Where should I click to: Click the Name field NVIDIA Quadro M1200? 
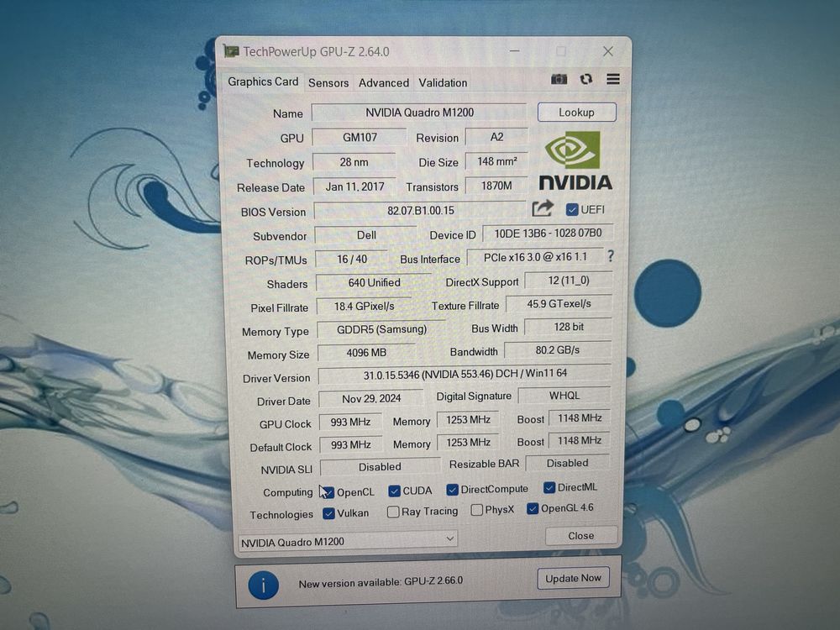click(x=419, y=113)
